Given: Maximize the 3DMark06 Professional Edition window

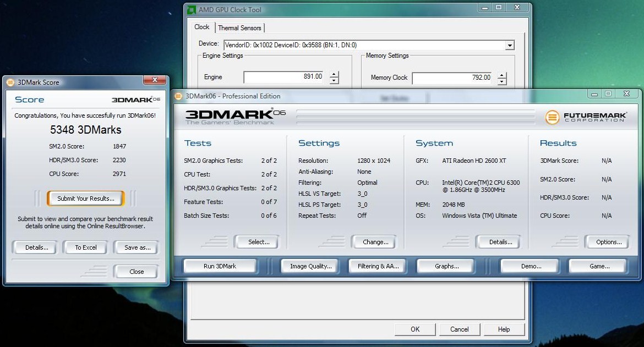Looking at the screenshot, I should [608, 94].
